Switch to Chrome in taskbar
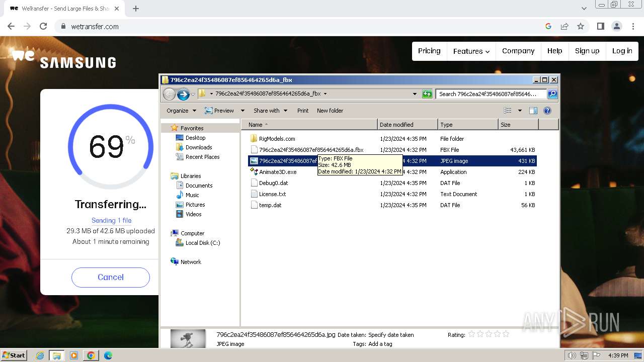This screenshot has width=644, height=362. (91, 355)
